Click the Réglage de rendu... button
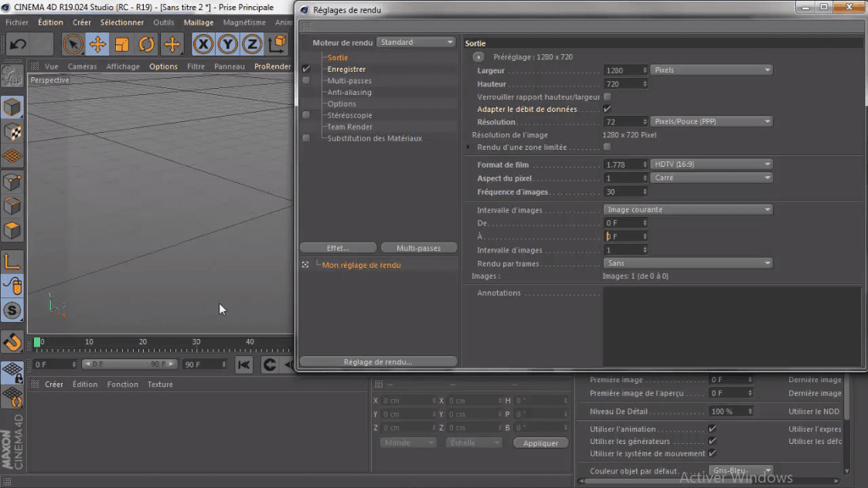Screen dimensions: 868x488 (x=378, y=362)
